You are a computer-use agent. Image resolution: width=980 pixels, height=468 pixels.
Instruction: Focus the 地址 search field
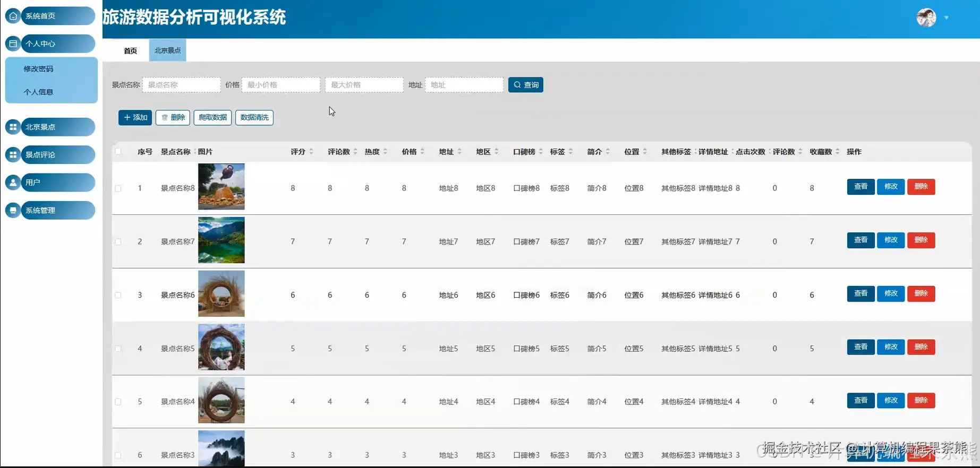click(x=464, y=85)
